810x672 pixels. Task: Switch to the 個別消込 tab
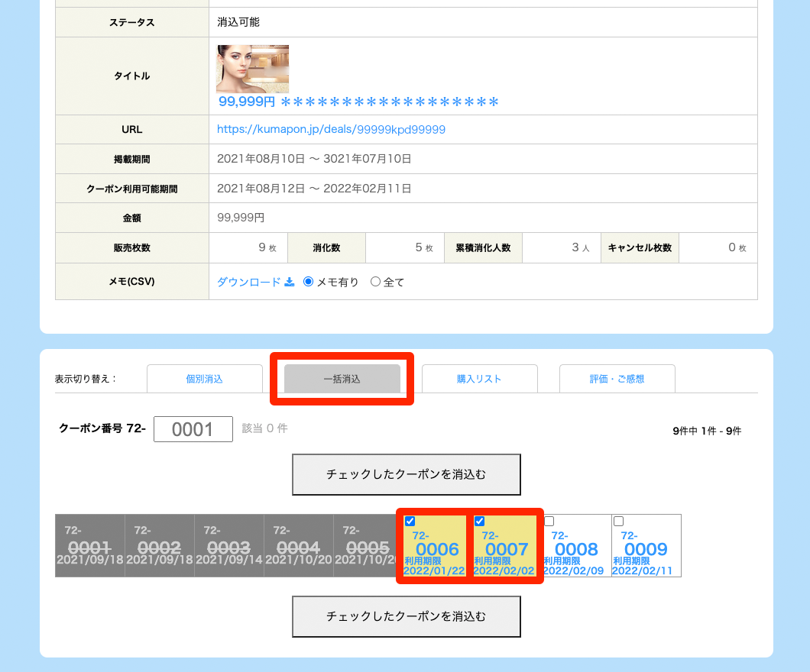click(x=204, y=379)
